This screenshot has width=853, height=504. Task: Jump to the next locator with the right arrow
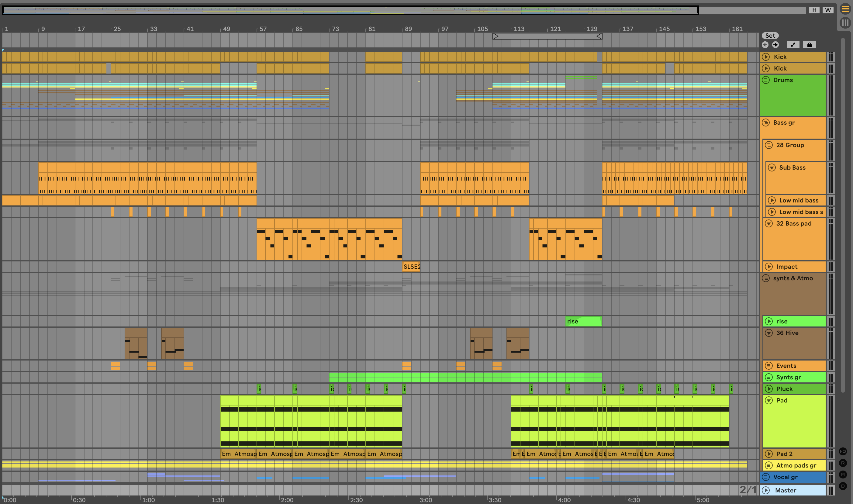coord(775,45)
